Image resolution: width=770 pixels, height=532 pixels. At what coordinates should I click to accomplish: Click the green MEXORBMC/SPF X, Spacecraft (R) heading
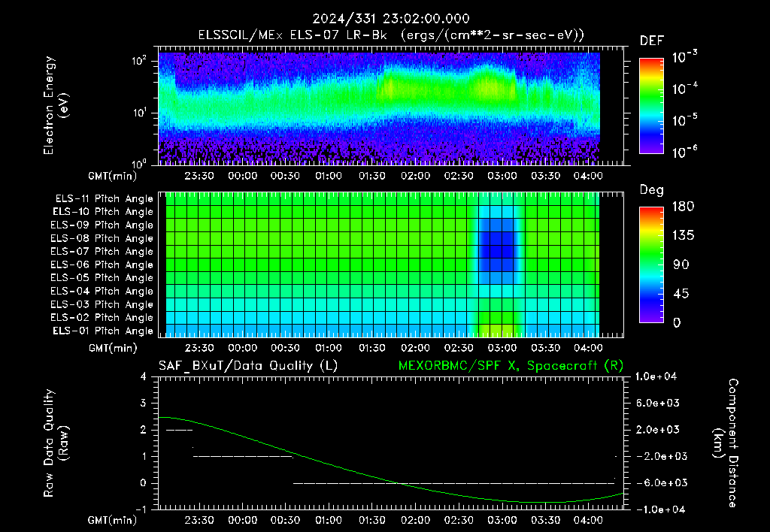(511, 366)
